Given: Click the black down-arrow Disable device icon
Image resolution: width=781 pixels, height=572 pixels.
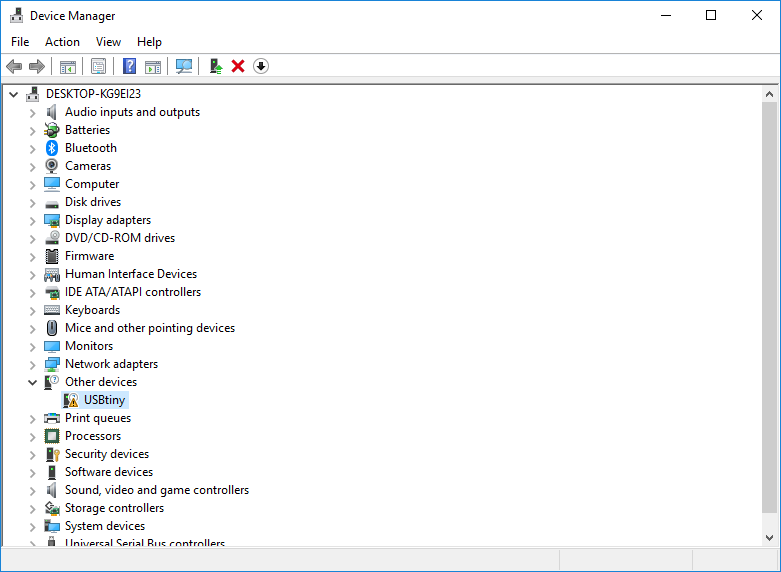Looking at the screenshot, I should pyautogui.click(x=261, y=66).
